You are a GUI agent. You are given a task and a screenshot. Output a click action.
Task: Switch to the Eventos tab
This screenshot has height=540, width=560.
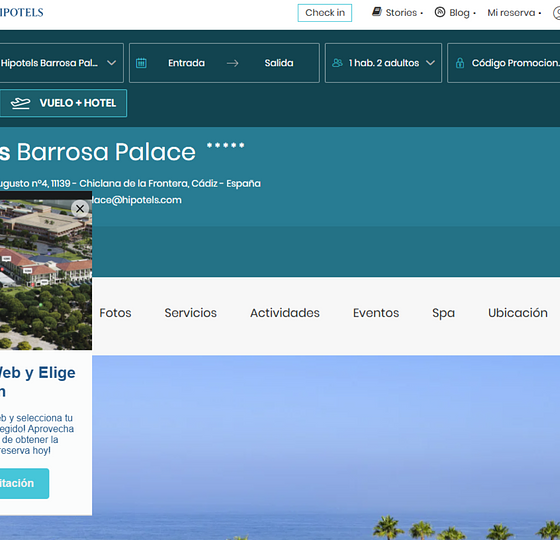tap(376, 313)
